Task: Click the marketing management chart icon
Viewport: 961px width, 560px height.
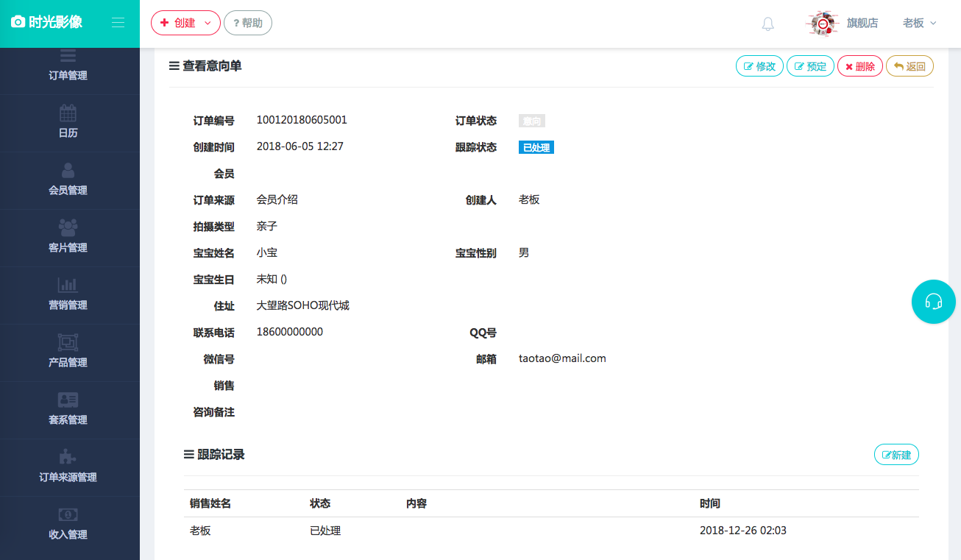Action: (x=68, y=286)
